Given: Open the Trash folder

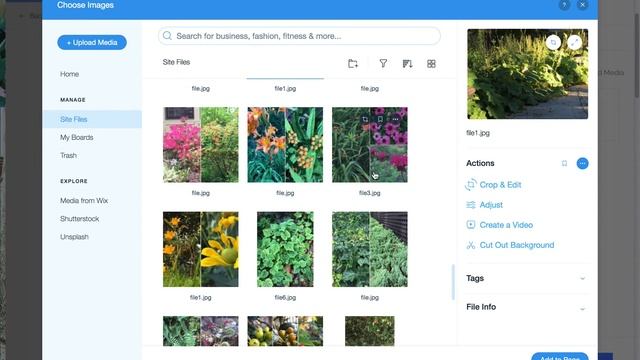Looking at the screenshot, I should (68, 156).
